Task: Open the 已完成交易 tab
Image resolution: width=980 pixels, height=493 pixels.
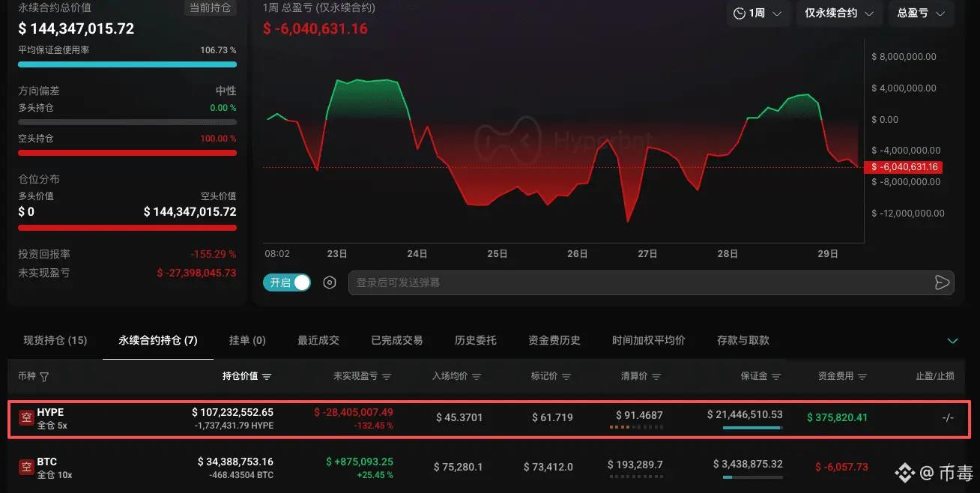Action: click(x=397, y=340)
